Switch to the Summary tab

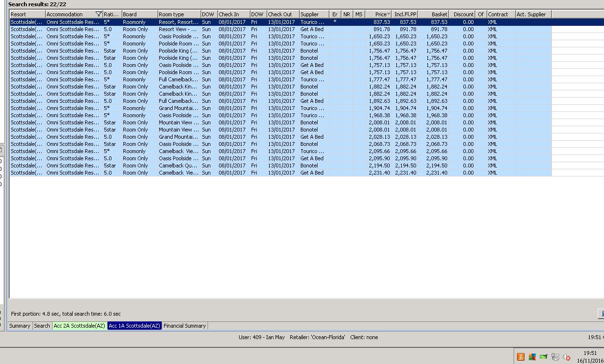pyautogui.click(x=20, y=326)
